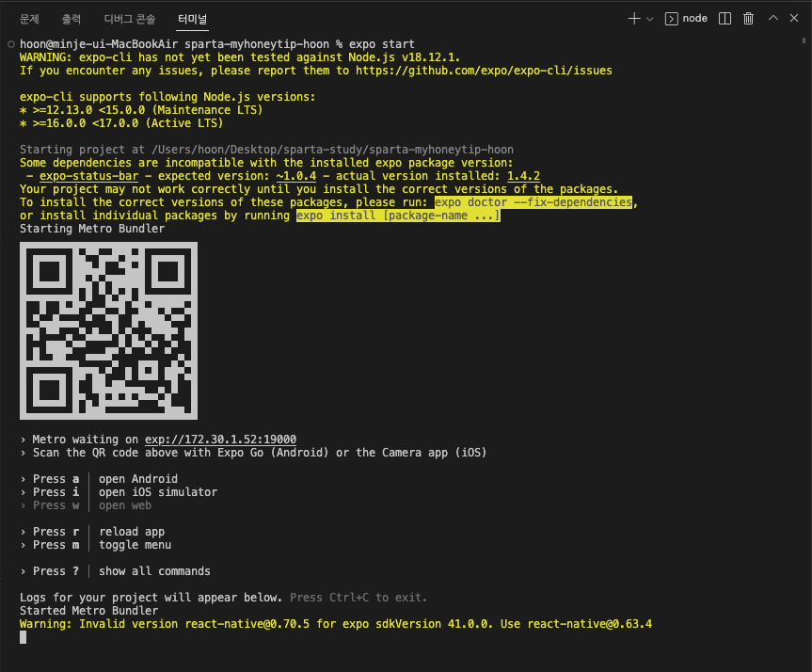Click the 'Starting Metro Bundler' line

pos(92,229)
